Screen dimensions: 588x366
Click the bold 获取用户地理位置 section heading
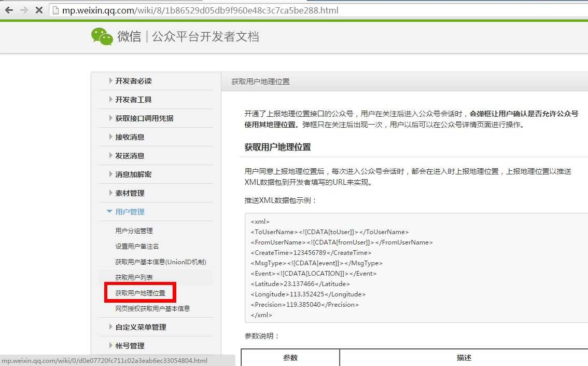(x=278, y=147)
